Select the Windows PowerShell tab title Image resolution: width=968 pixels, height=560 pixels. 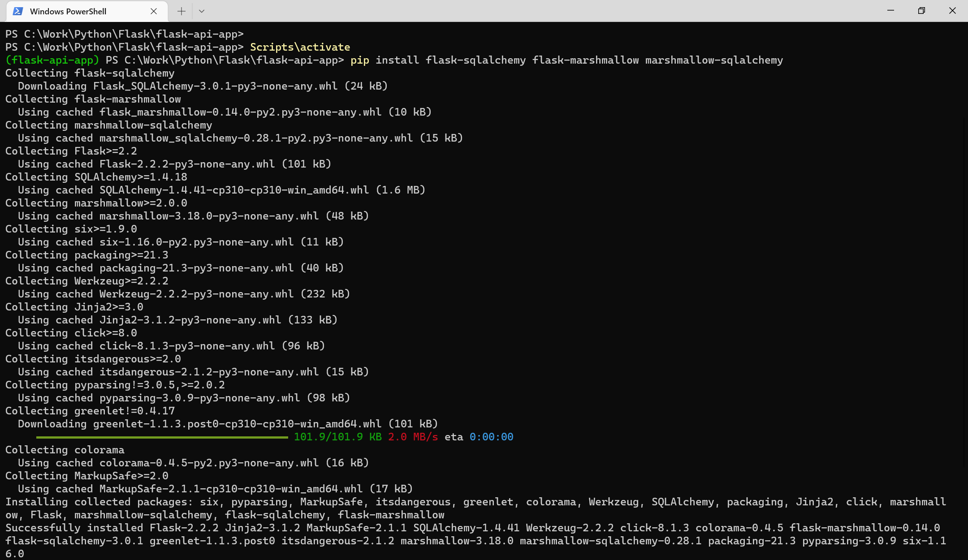click(68, 11)
